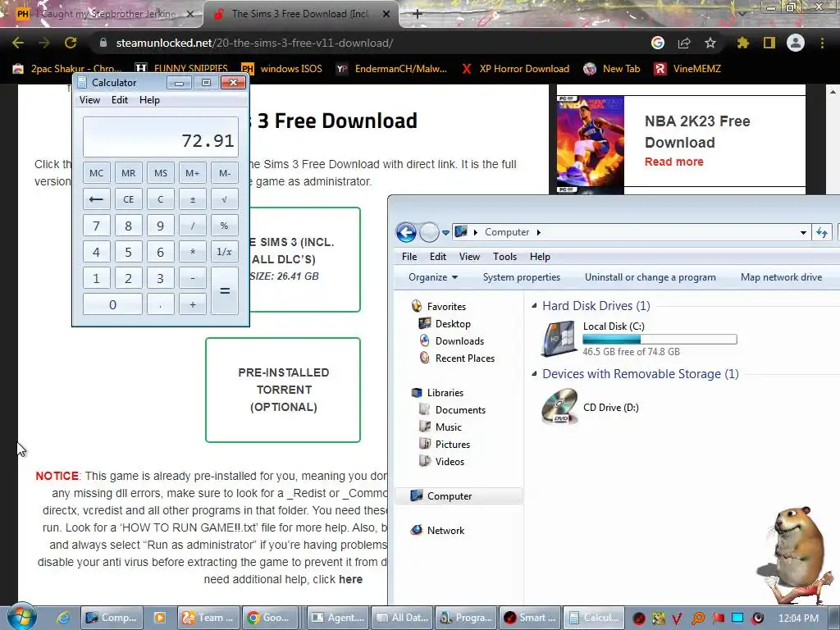Launch Internet Explorer from the taskbar
This screenshot has height=630, width=840.
pos(63,618)
